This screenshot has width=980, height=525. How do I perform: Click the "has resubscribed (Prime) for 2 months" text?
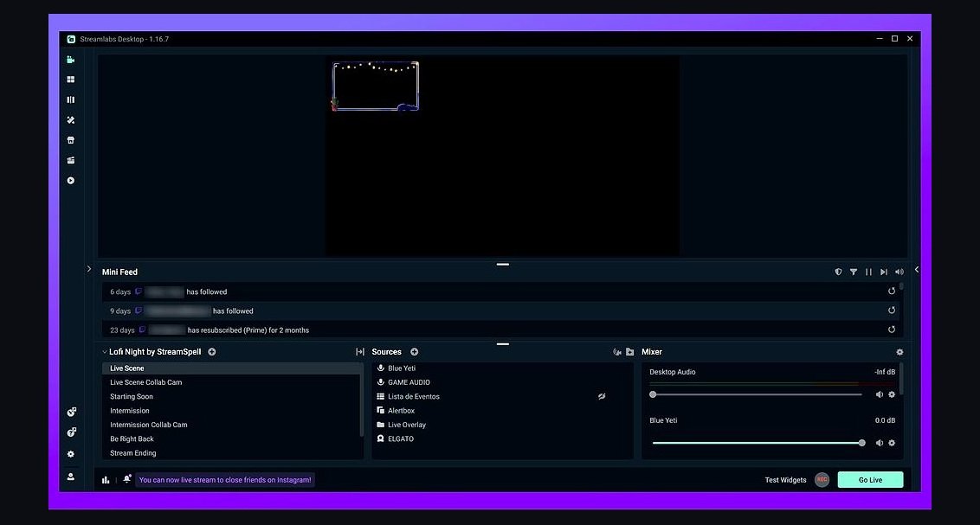coord(248,330)
